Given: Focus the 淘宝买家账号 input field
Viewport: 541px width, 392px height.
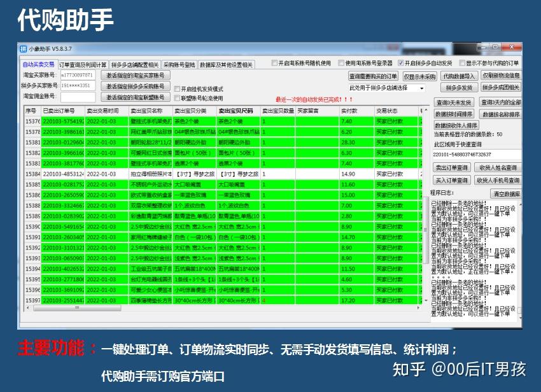Looking at the screenshot, I should (78, 75).
